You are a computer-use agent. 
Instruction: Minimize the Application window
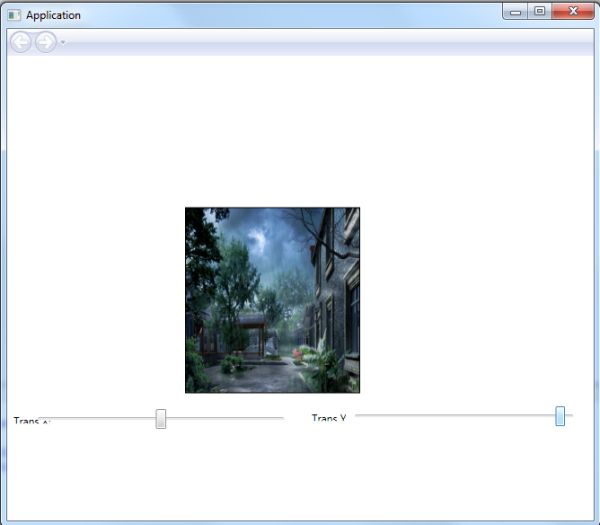point(515,11)
